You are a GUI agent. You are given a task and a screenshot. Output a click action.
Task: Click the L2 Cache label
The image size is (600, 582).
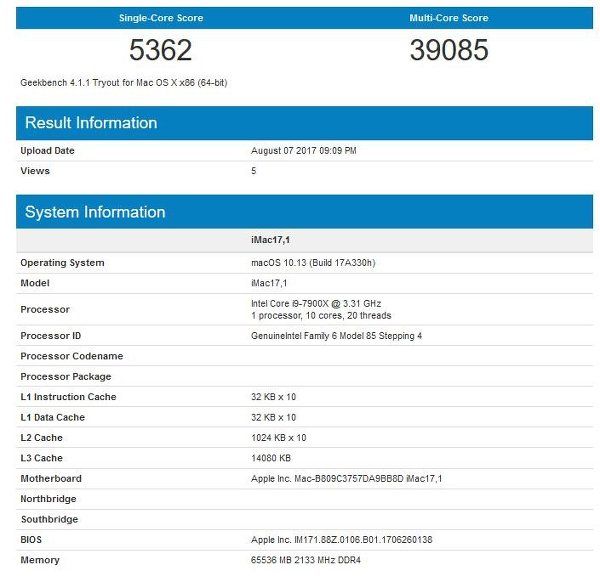click(x=41, y=438)
